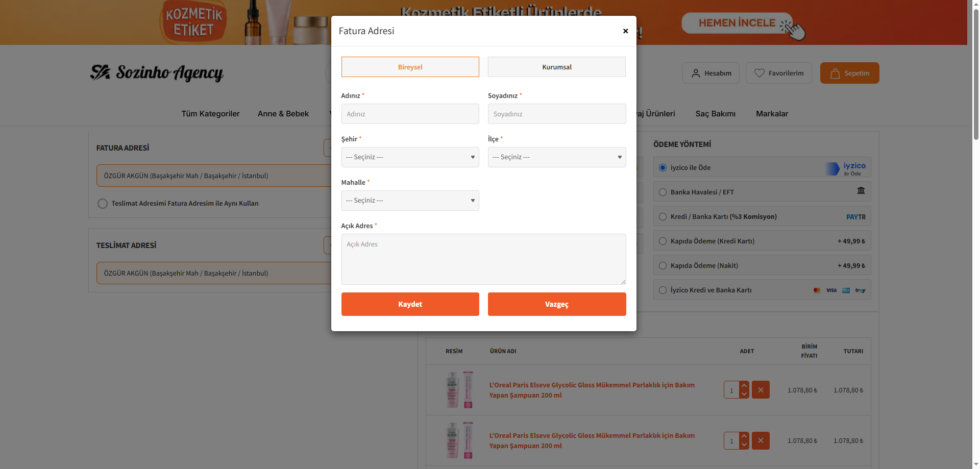The width and height of the screenshot is (980, 469).
Task: Focus the Açık Adres text area
Action: (x=483, y=259)
